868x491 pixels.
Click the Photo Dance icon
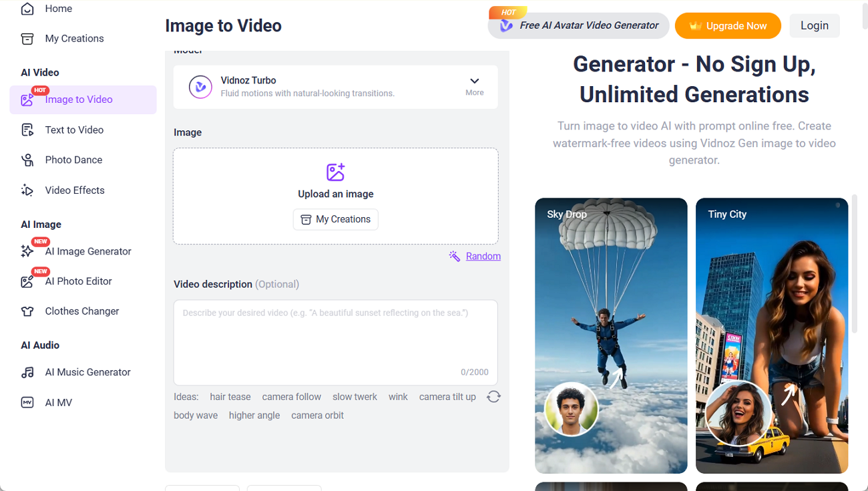[x=27, y=160]
